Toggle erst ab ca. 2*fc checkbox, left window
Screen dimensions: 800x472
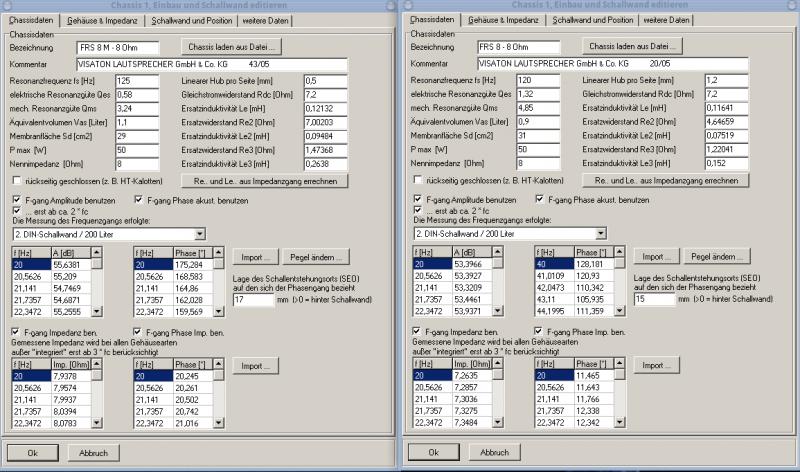[17, 210]
